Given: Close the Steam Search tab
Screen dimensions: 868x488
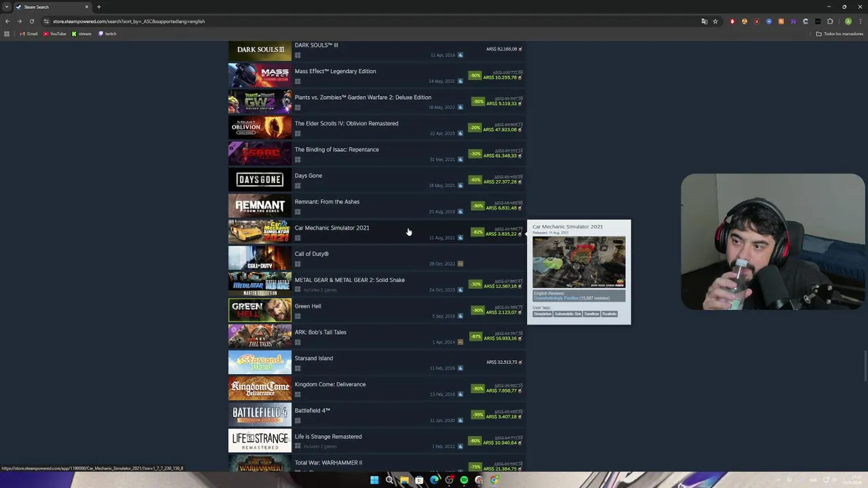Looking at the screenshot, I should click(x=87, y=7).
